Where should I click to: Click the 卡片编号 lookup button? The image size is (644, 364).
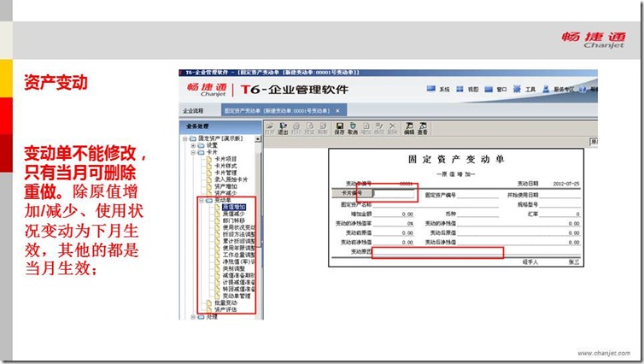[352, 193]
